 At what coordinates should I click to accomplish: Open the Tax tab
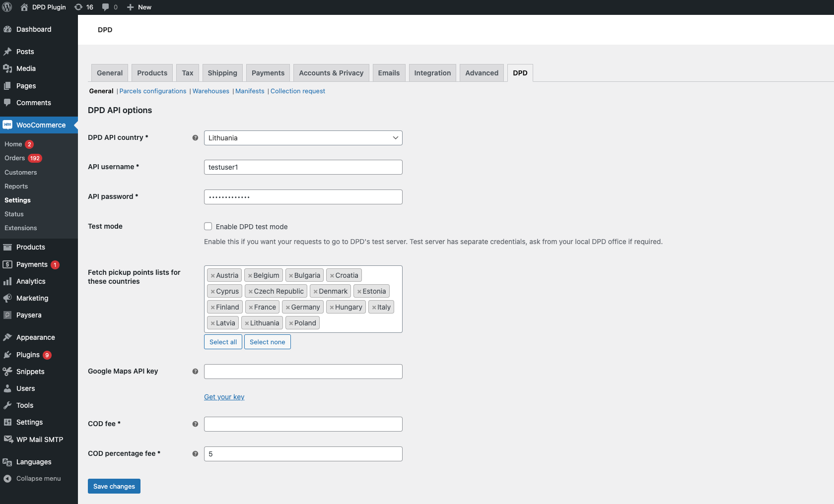pyautogui.click(x=188, y=73)
